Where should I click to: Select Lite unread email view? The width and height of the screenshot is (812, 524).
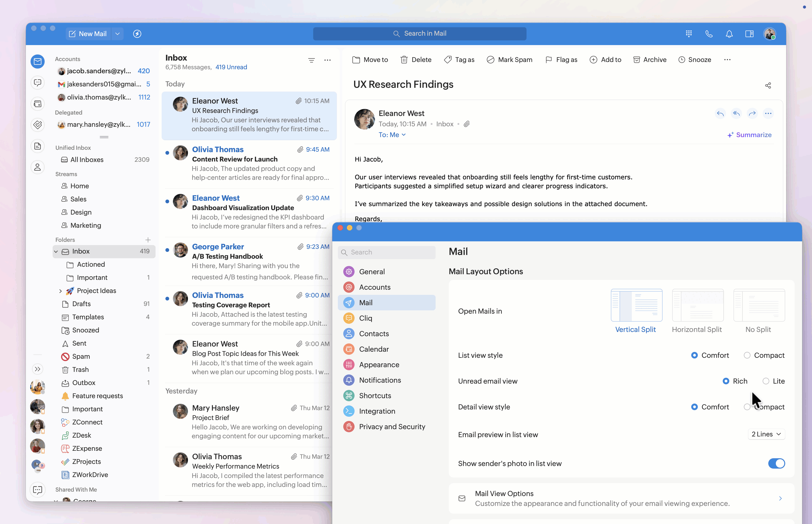[766, 381]
